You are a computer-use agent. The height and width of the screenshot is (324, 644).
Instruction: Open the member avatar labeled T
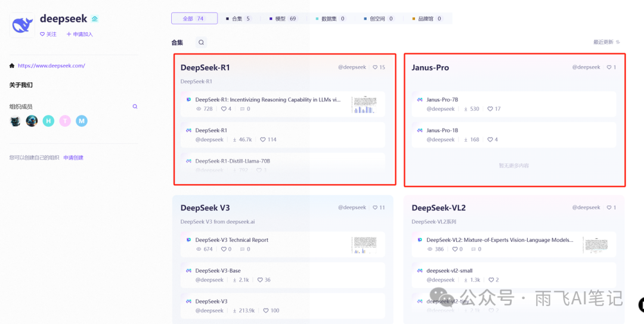tap(65, 121)
